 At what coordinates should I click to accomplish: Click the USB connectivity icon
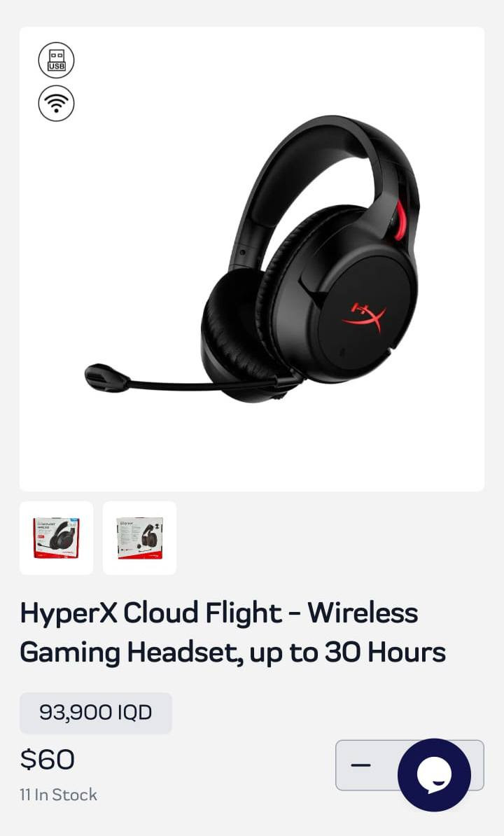click(56, 60)
